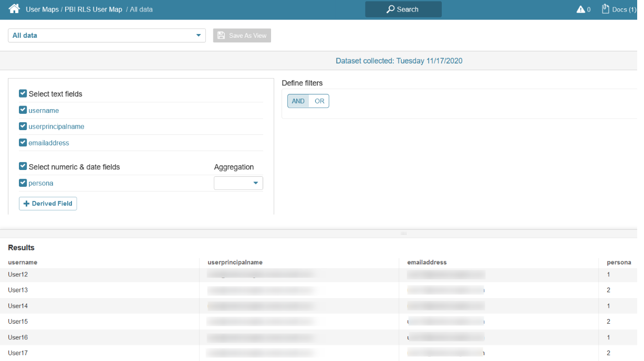This screenshot has height=361, width=644.
Task: Open the All data view dropdown
Action: click(107, 36)
